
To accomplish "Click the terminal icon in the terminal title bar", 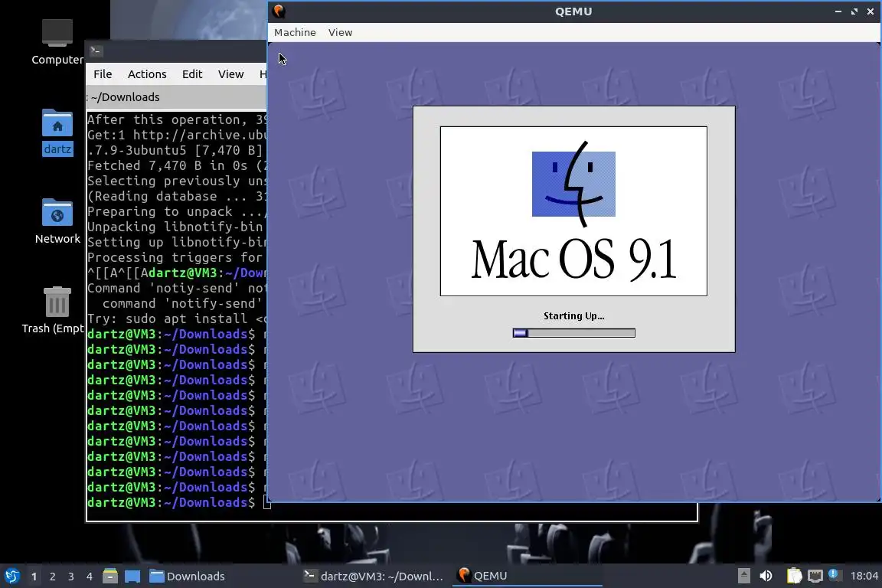I will [96, 51].
